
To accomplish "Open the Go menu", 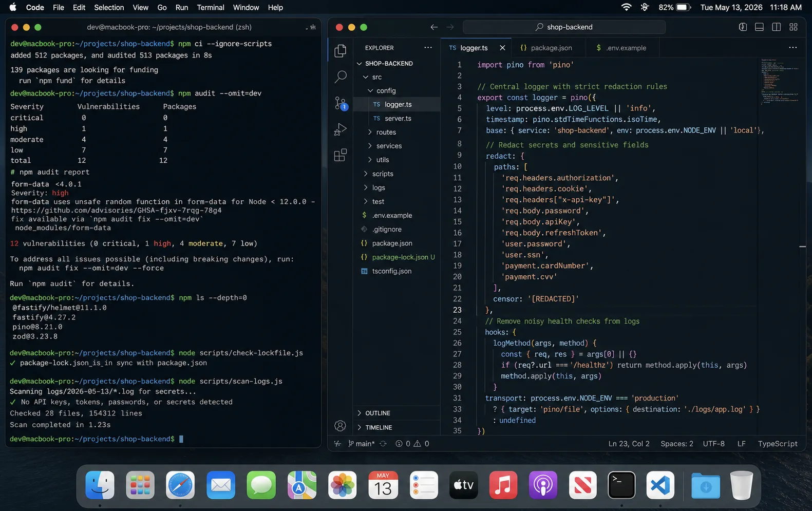I will (x=162, y=7).
